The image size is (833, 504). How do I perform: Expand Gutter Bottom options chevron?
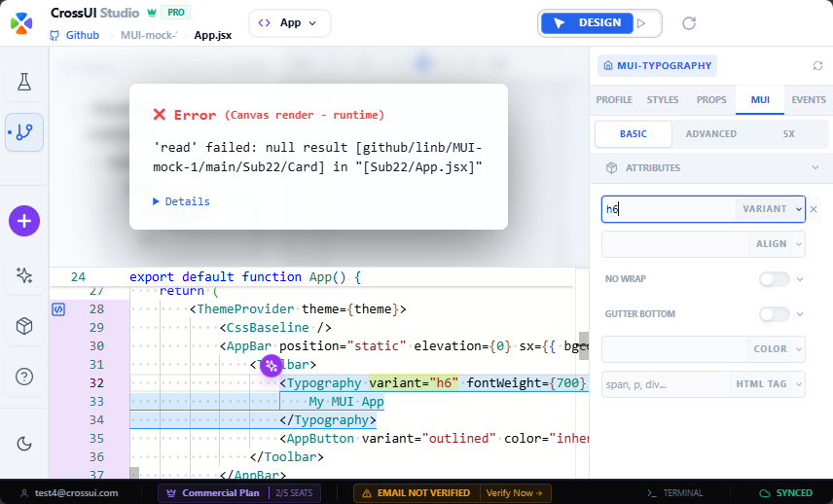800,314
